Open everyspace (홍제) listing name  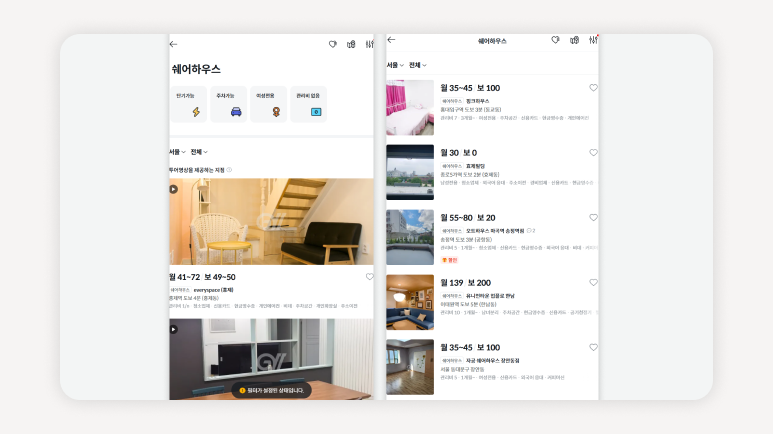(213, 290)
